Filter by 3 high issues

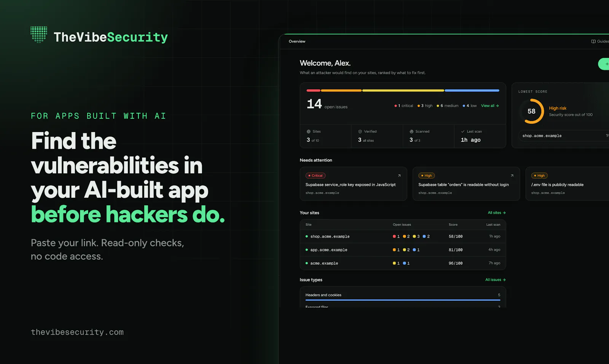pos(425,106)
